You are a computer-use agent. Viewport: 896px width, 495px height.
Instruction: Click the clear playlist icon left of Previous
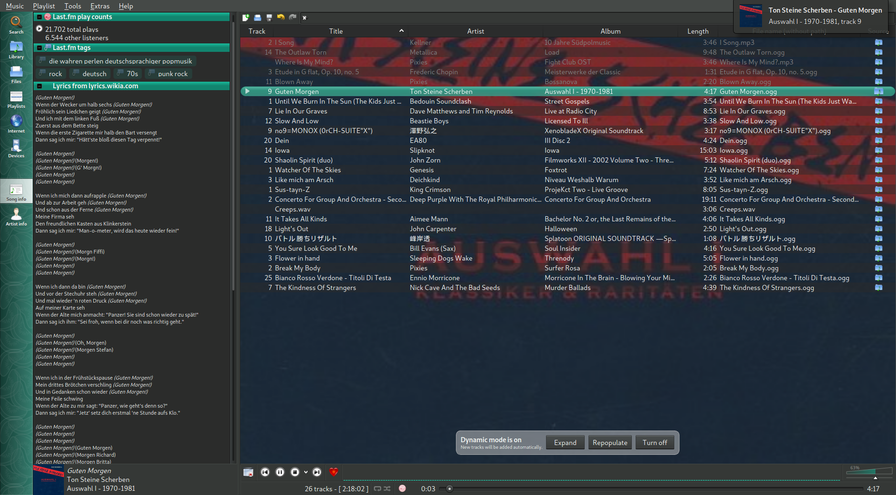(248, 472)
